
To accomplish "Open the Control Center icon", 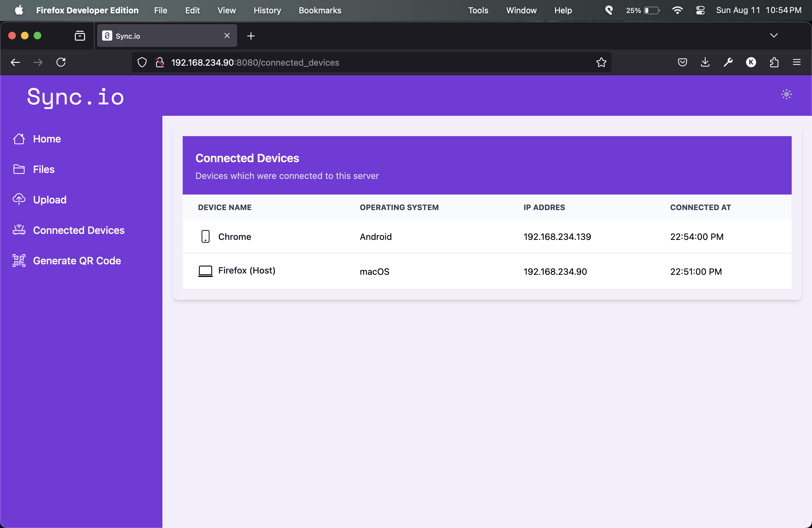I will (700, 10).
